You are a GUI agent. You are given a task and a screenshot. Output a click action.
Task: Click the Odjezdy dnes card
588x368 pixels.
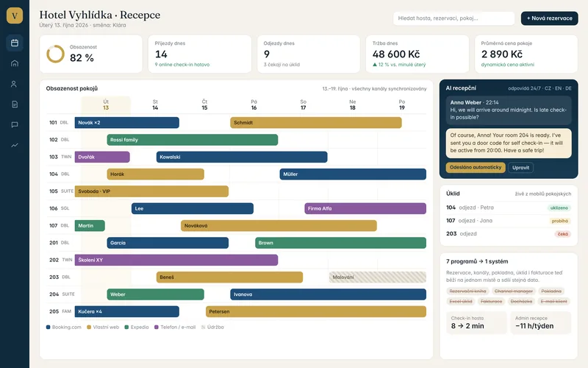[x=309, y=54]
